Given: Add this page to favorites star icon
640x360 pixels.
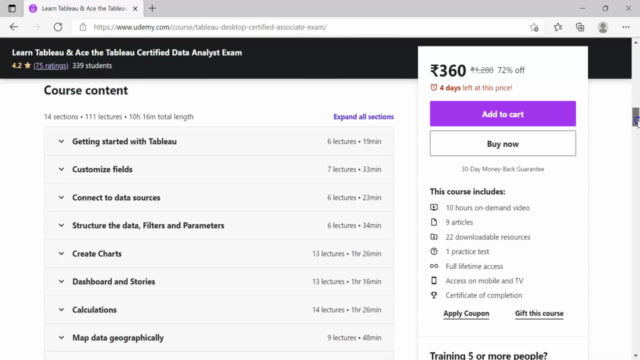Looking at the screenshot, I should 534,27.
